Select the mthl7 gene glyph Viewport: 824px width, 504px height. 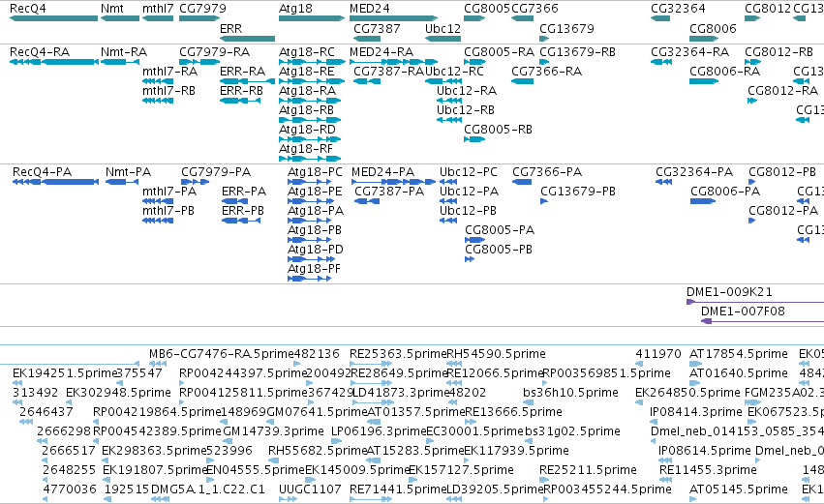(158, 18)
